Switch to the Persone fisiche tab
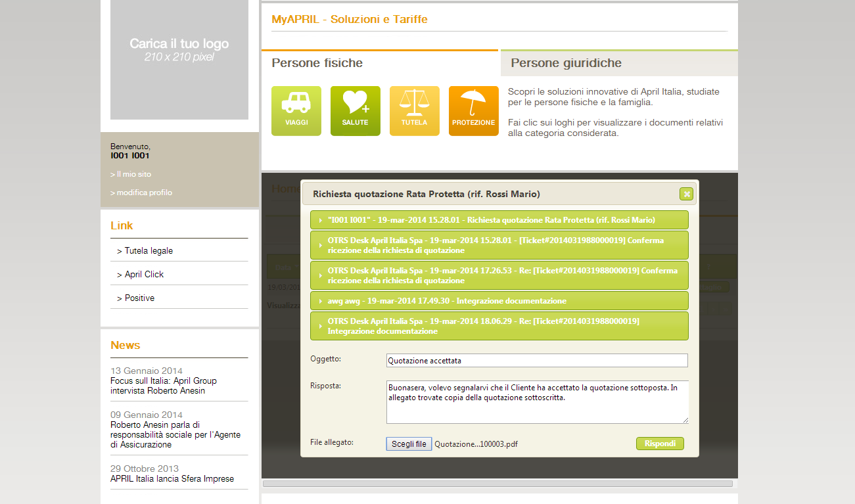Image resolution: width=855 pixels, height=504 pixels. [380, 63]
